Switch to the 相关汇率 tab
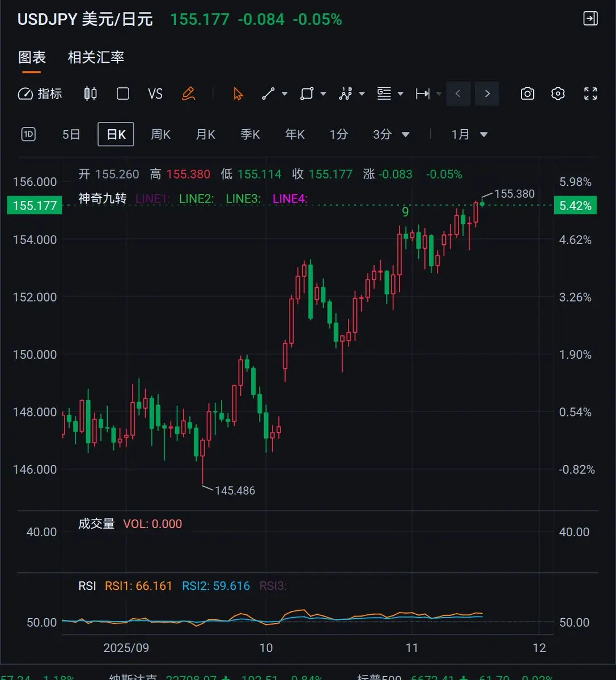 tap(96, 57)
